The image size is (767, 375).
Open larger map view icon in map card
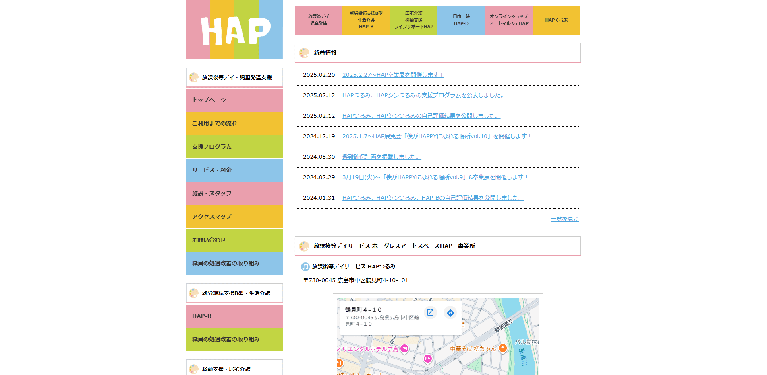coord(430,313)
